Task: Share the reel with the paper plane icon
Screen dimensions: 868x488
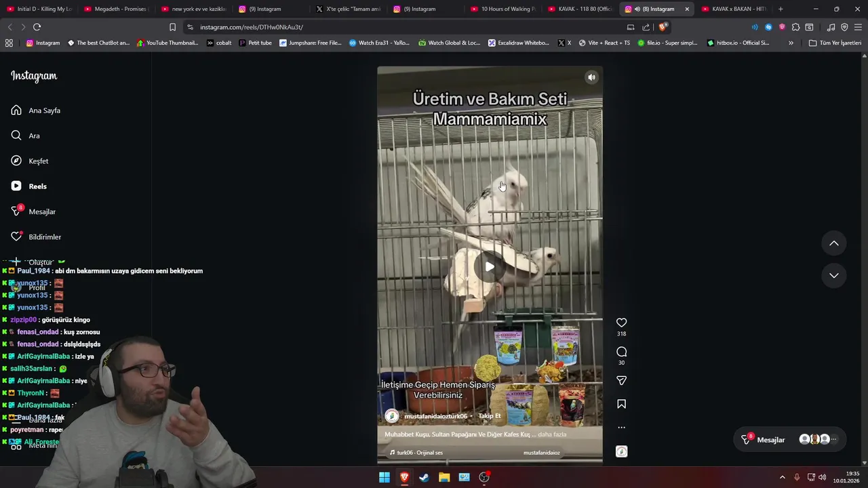Action: click(x=621, y=380)
